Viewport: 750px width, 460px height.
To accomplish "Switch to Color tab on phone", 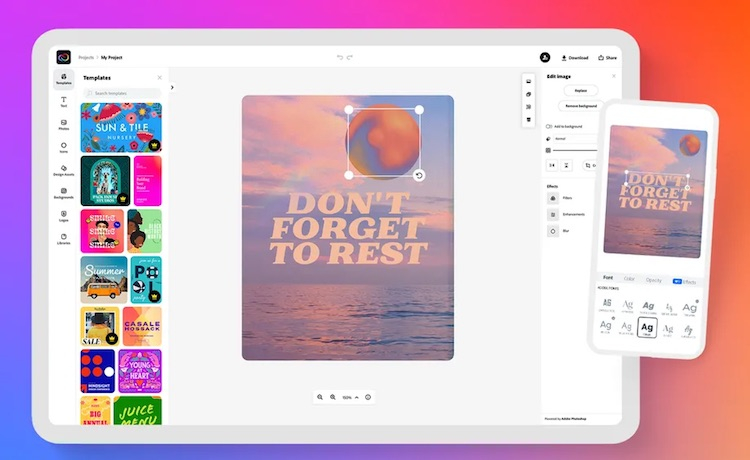I will (x=629, y=279).
